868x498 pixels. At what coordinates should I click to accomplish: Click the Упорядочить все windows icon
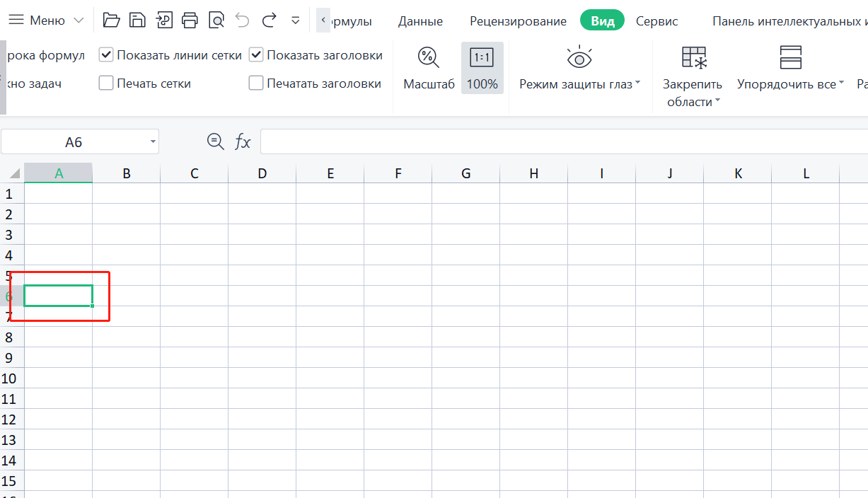(790, 57)
